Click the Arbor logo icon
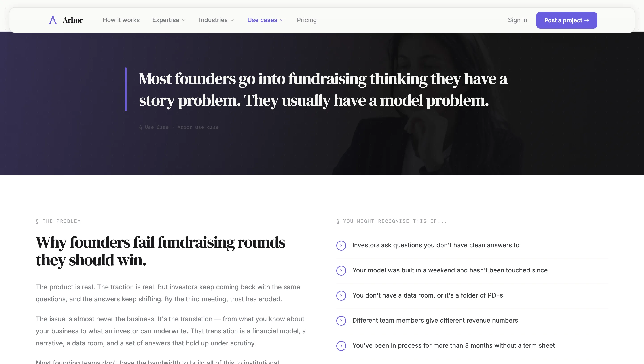 53,20
